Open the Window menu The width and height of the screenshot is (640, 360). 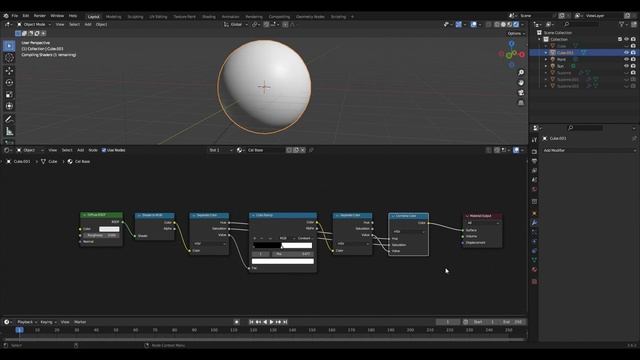tap(57, 16)
